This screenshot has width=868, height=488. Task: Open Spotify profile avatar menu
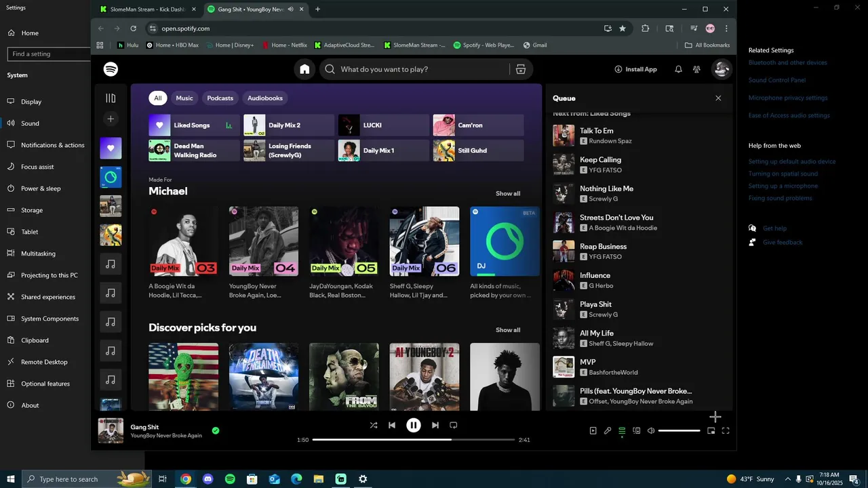click(722, 69)
